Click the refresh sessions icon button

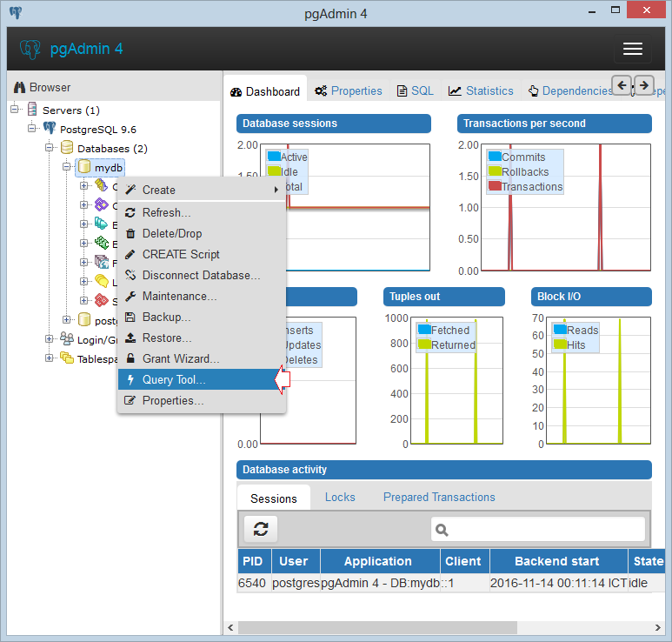[x=261, y=529]
